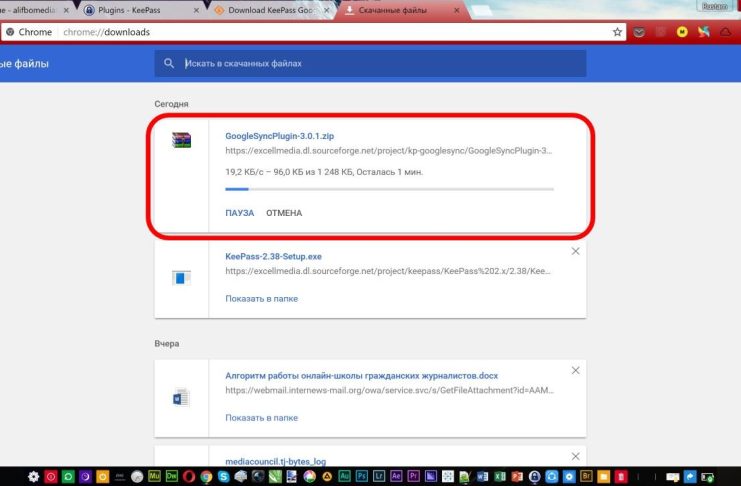Switch to the Download KeePass Google tab
The width and height of the screenshot is (741, 486).
[x=270, y=10]
